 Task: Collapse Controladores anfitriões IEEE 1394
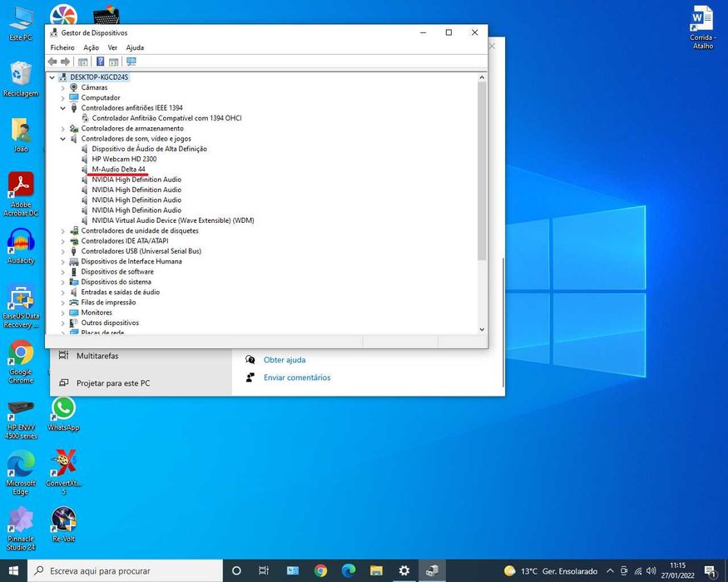62,108
